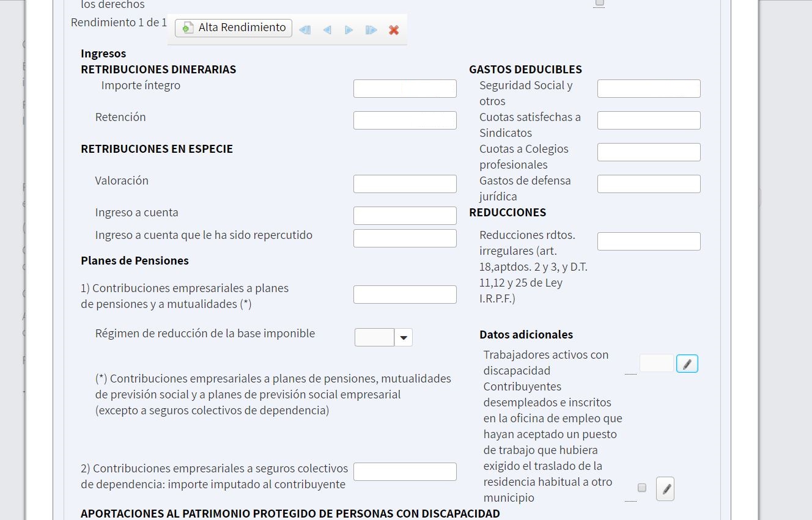The height and width of the screenshot is (520, 812).
Task: Jump to the last rendimiento record
Action: (x=371, y=30)
